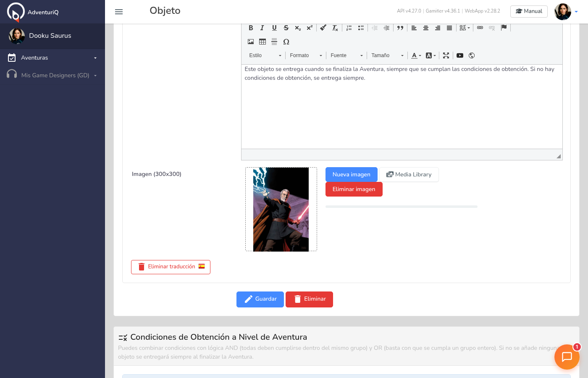Click the AdventuriQ logo
The height and width of the screenshot is (378, 588).
(x=33, y=12)
